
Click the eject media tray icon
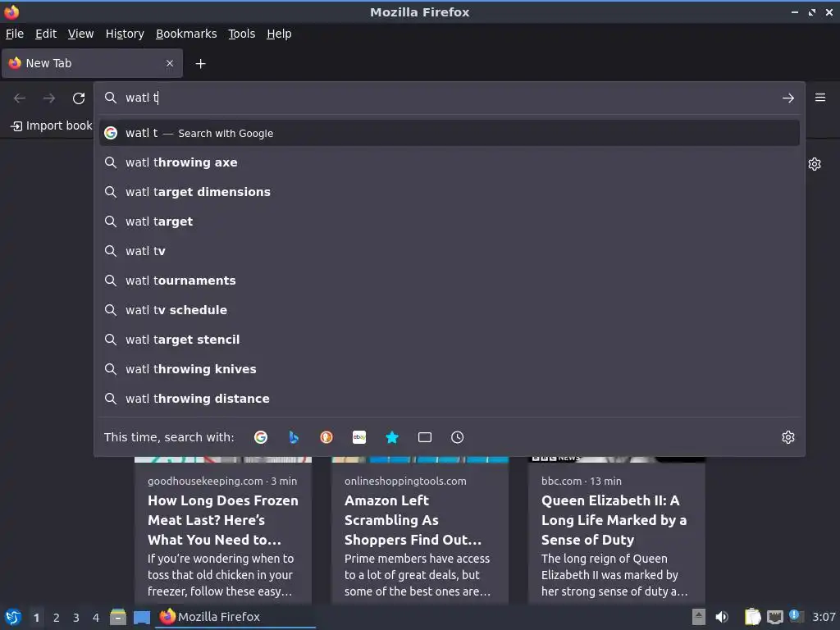click(699, 617)
